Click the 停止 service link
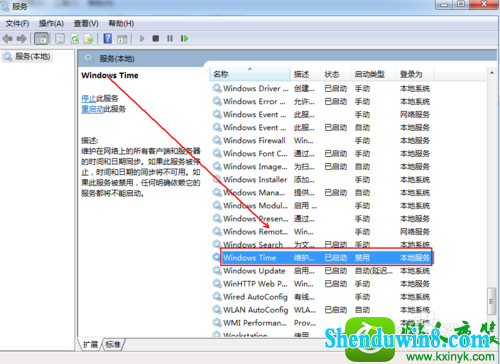Viewport: 500px width, 364px height. [x=88, y=98]
